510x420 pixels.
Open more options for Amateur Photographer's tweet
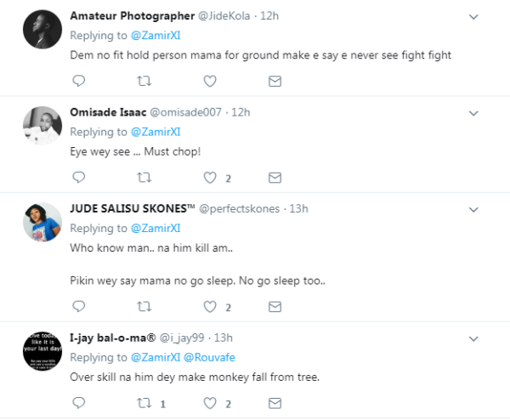click(x=473, y=17)
